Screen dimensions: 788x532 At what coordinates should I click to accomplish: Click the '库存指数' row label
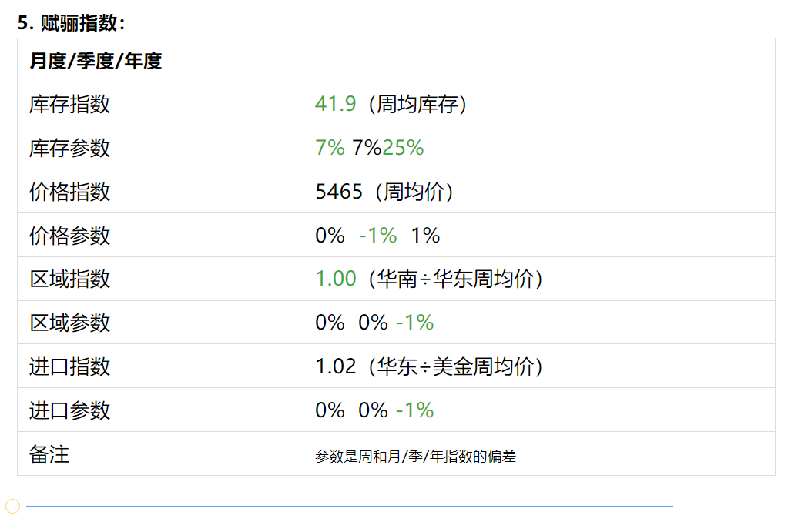coord(69,105)
